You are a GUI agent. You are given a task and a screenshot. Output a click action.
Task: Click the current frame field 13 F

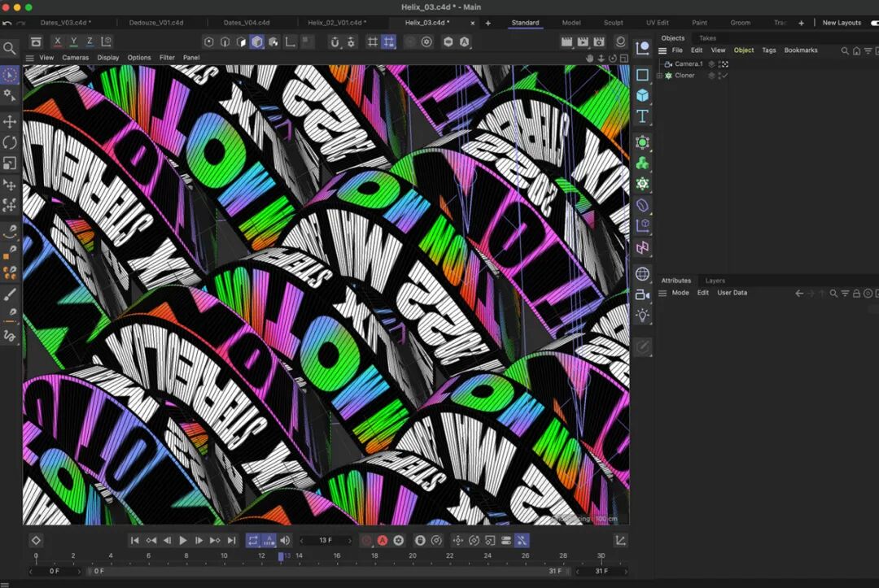point(326,540)
